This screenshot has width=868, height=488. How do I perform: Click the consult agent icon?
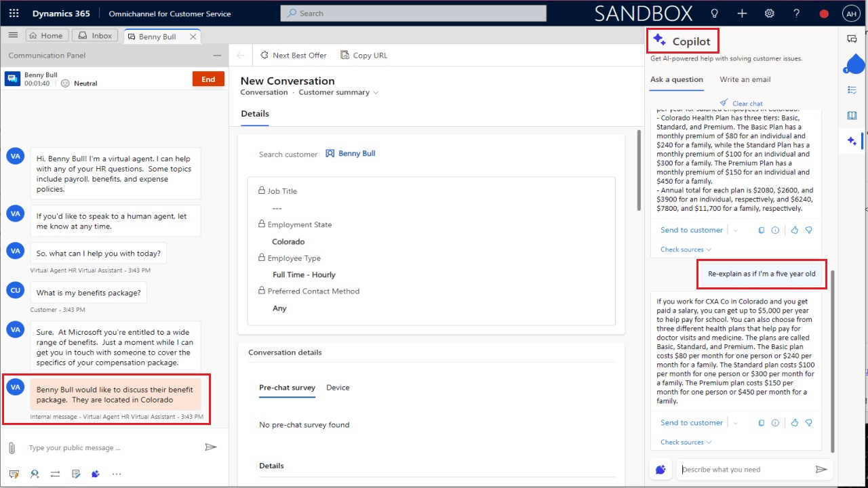pyautogui.click(x=35, y=474)
